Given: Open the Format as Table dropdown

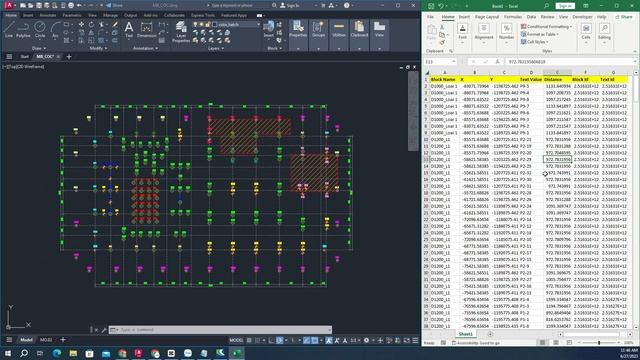Looking at the screenshot, I should click(x=540, y=34).
